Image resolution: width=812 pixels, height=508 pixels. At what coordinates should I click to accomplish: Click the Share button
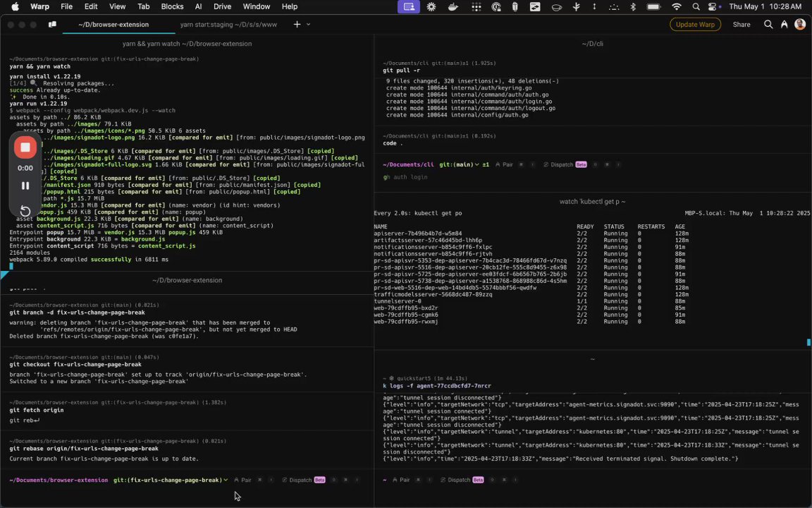[x=742, y=24]
